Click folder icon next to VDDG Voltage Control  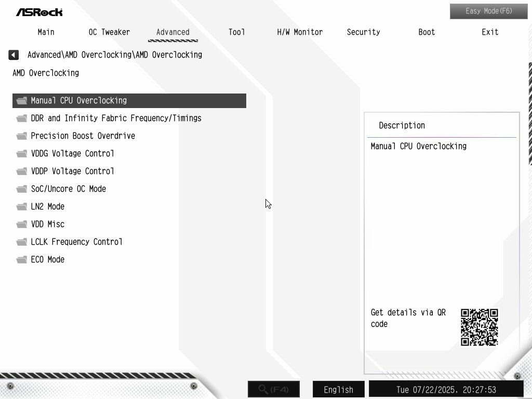click(22, 153)
